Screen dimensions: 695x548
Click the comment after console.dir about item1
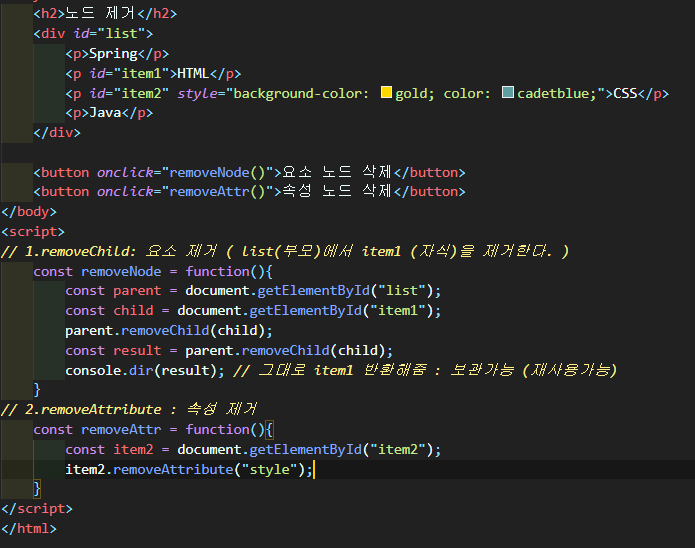click(425, 370)
